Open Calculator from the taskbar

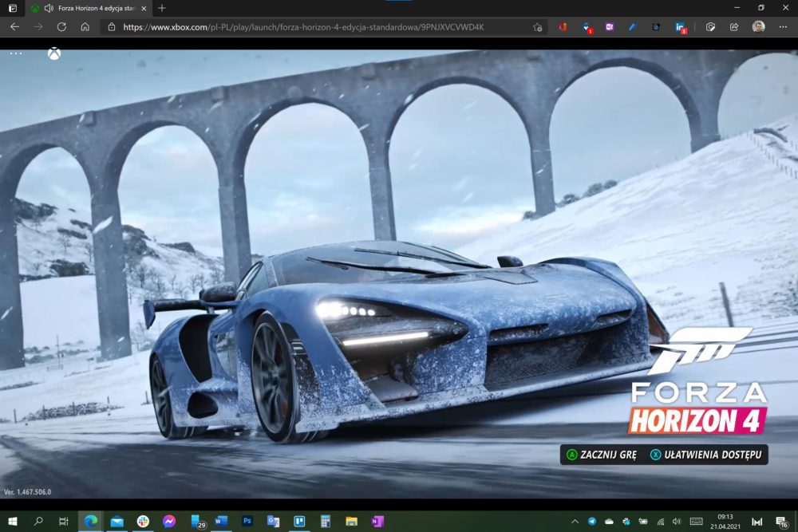pos(326,522)
